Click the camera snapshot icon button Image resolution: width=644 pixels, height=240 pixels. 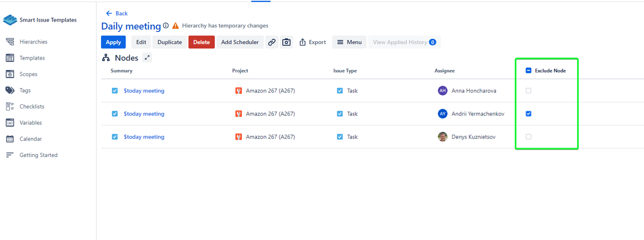pos(287,42)
